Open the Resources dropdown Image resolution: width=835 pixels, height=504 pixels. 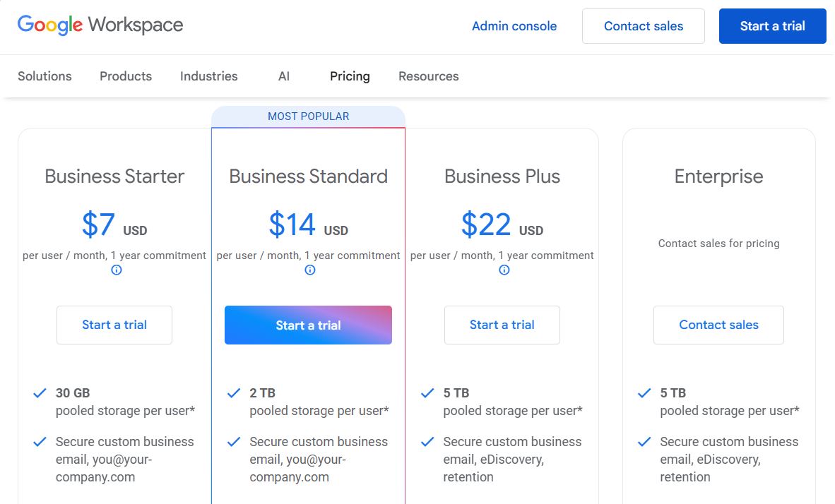coord(428,76)
